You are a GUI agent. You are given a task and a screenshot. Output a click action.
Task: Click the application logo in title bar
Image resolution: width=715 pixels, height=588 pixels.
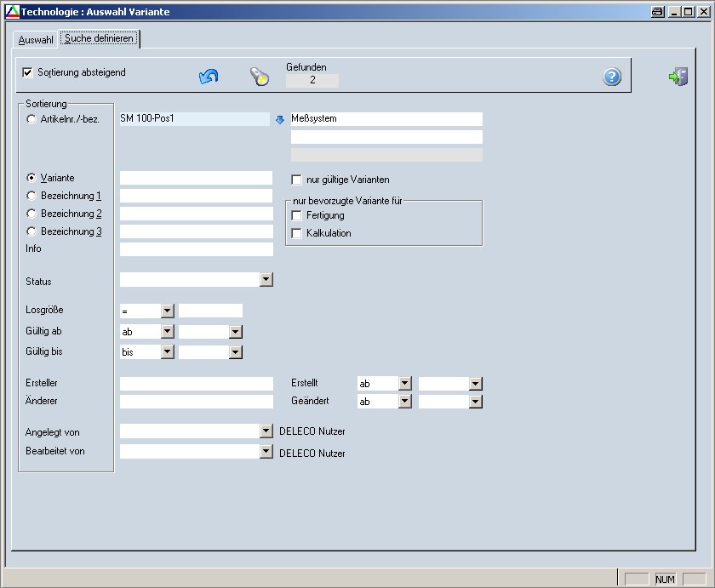point(11,12)
